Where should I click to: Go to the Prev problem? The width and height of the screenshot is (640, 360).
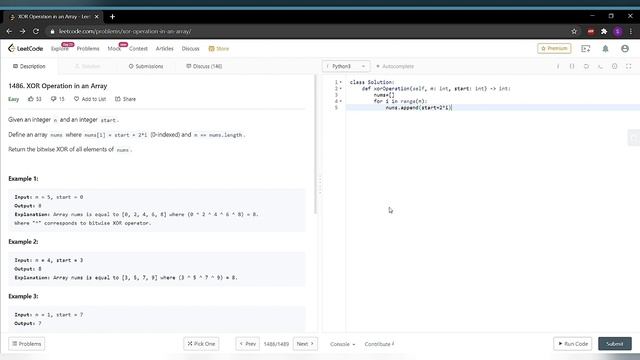coord(247,344)
